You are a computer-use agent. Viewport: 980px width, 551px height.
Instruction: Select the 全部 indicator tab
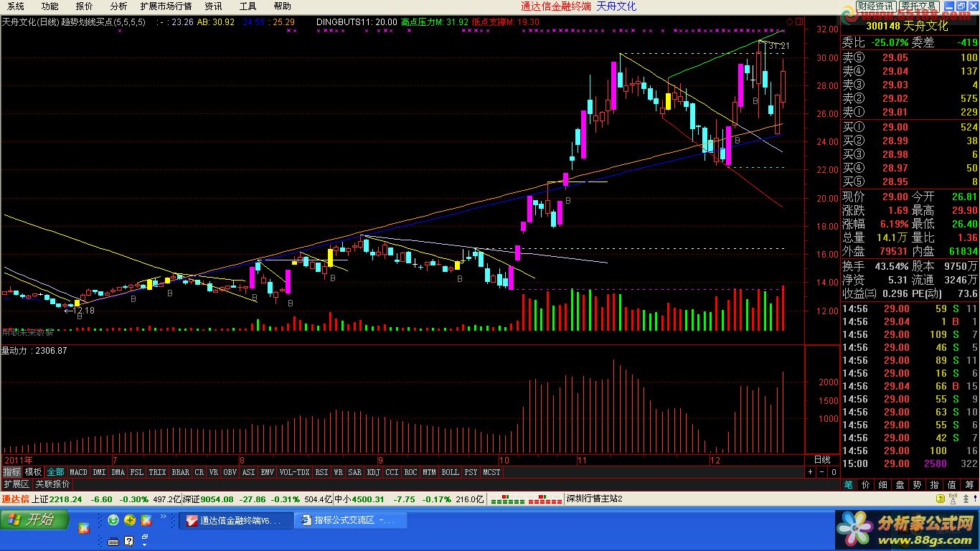56,472
